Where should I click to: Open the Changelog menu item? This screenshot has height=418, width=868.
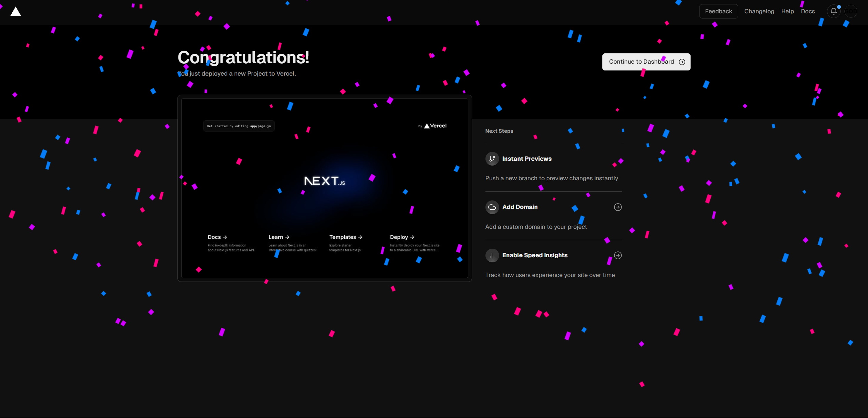click(759, 11)
